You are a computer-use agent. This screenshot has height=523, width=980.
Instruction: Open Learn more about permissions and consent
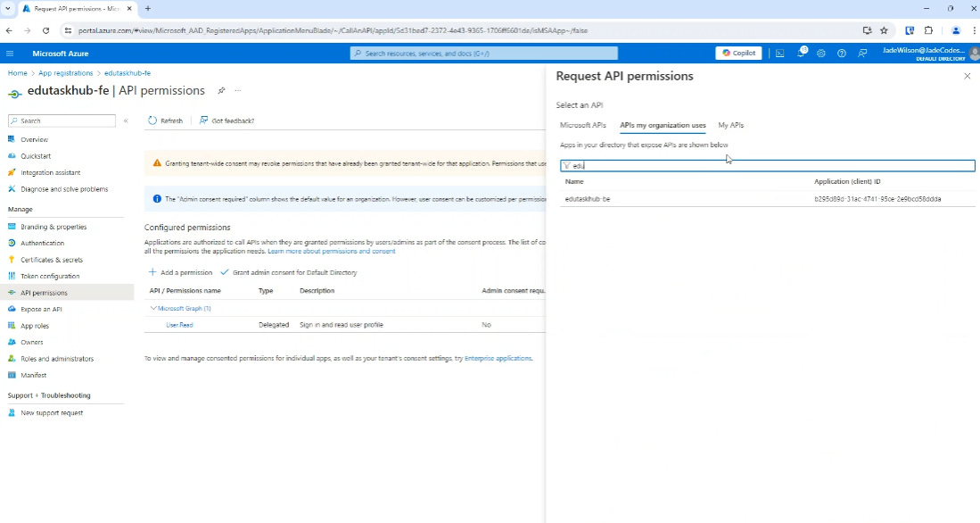click(x=331, y=252)
